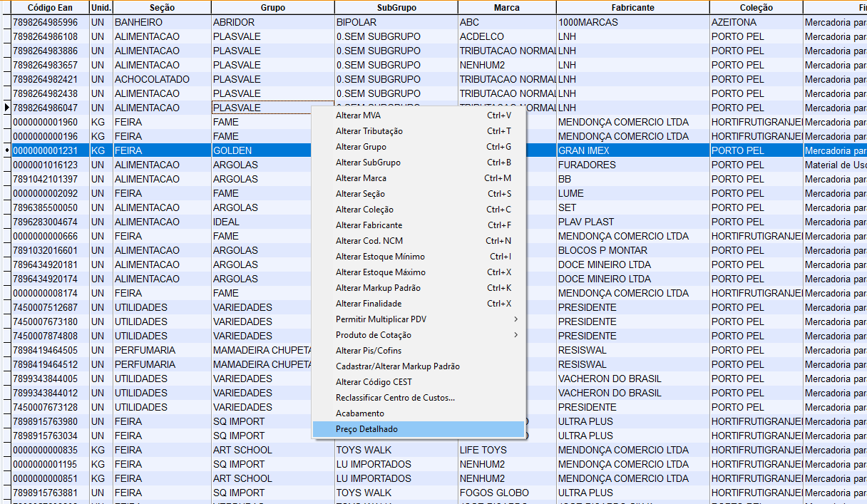Click the current-row arrow indicator
The height and width of the screenshot is (504, 867).
(x=6, y=108)
